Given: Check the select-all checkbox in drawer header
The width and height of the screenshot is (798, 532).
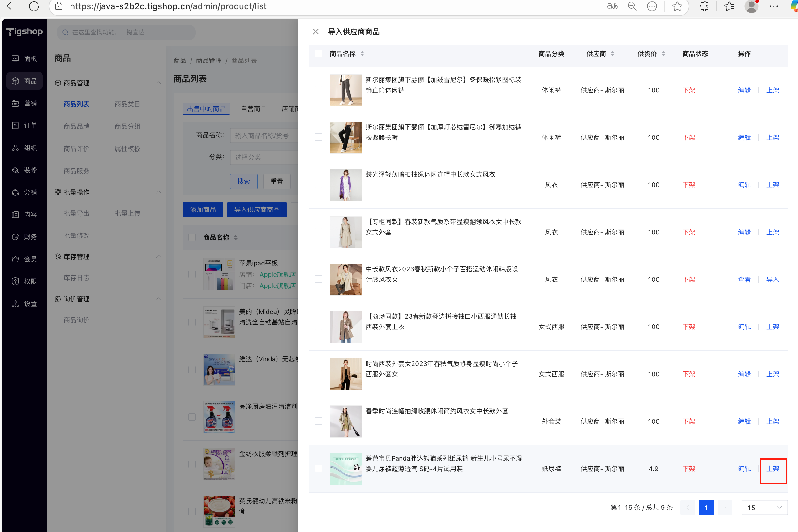Looking at the screenshot, I should point(318,54).
